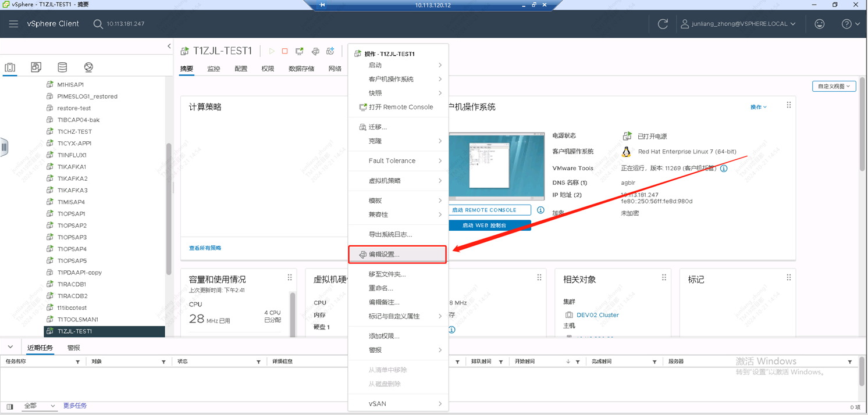The width and height of the screenshot is (868, 415).
Task: Open the 全部 task filter dropdown
Action: point(39,406)
